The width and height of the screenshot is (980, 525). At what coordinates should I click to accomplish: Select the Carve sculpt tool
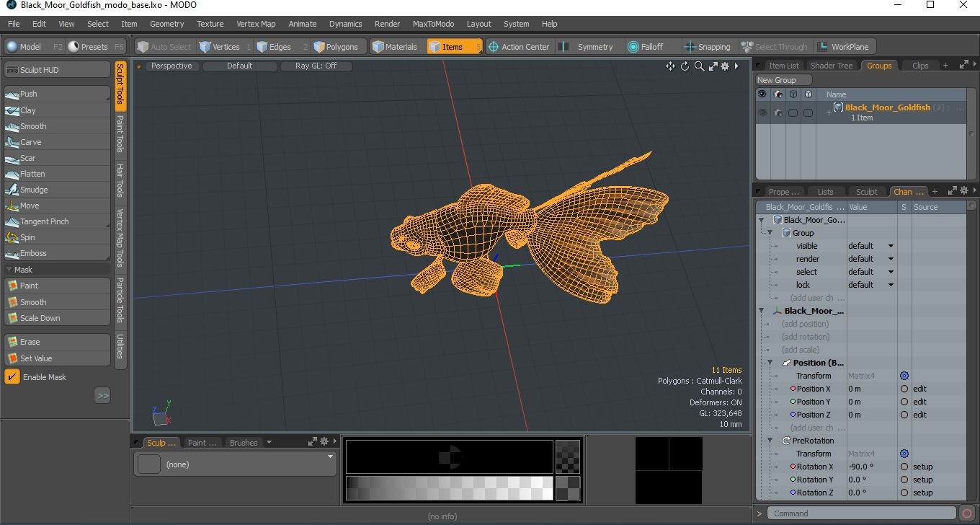click(x=57, y=142)
